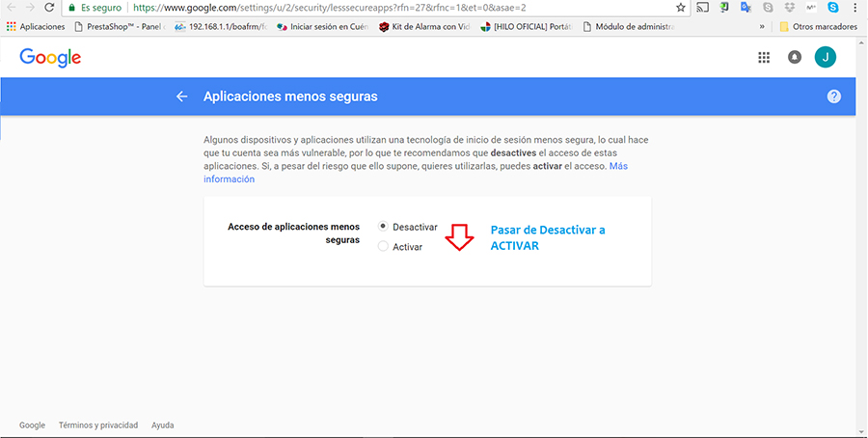Click the Google logo
This screenshot has width=868, height=438.
tap(50, 58)
